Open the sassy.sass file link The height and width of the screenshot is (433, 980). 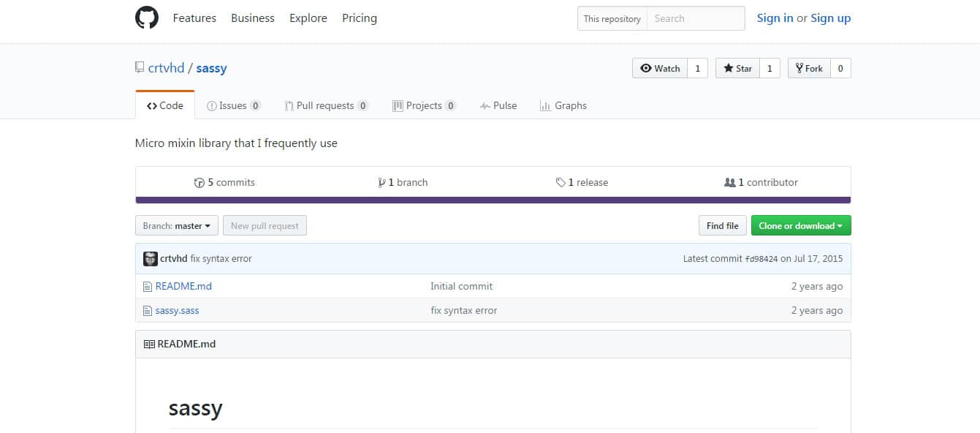tap(178, 310)
